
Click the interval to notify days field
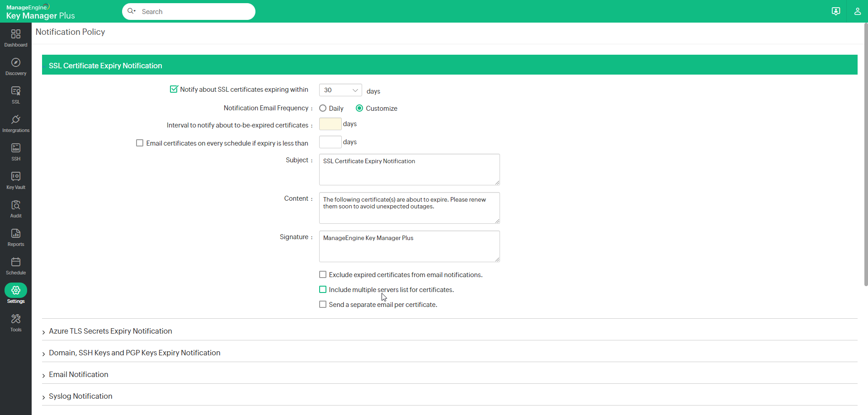click(x=330, y=124)
